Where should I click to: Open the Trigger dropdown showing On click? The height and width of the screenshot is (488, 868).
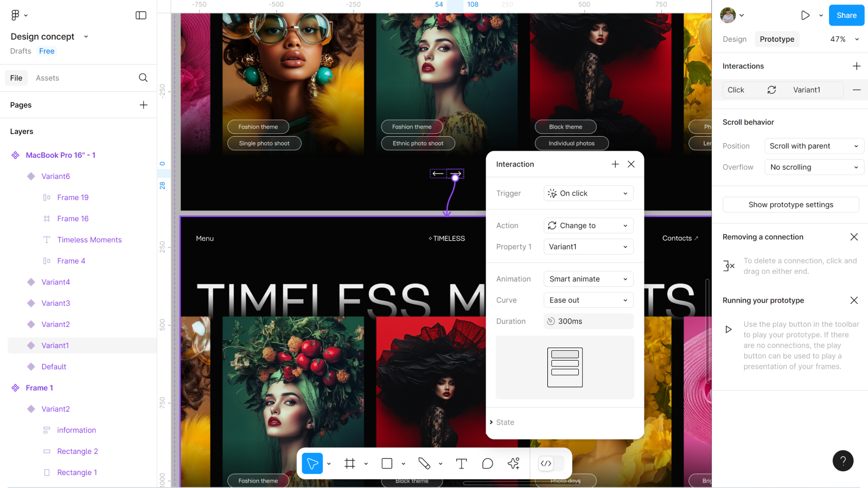coord(588,194)
